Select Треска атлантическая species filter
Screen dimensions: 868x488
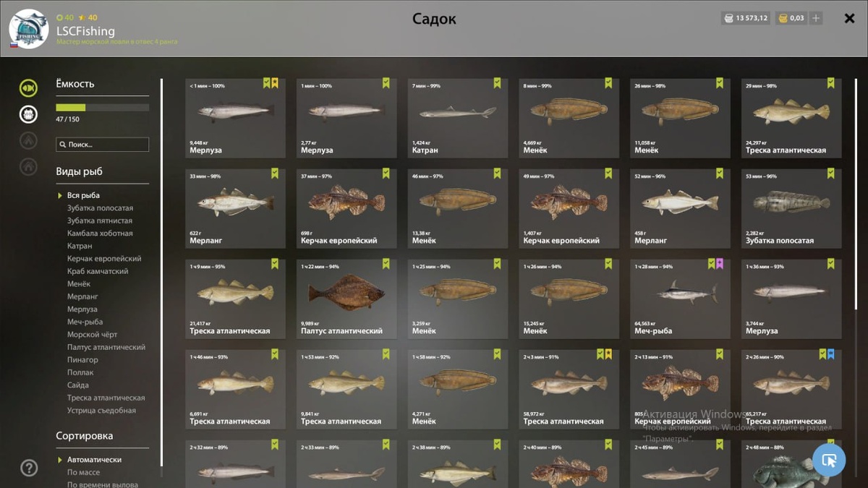(106, 398)
